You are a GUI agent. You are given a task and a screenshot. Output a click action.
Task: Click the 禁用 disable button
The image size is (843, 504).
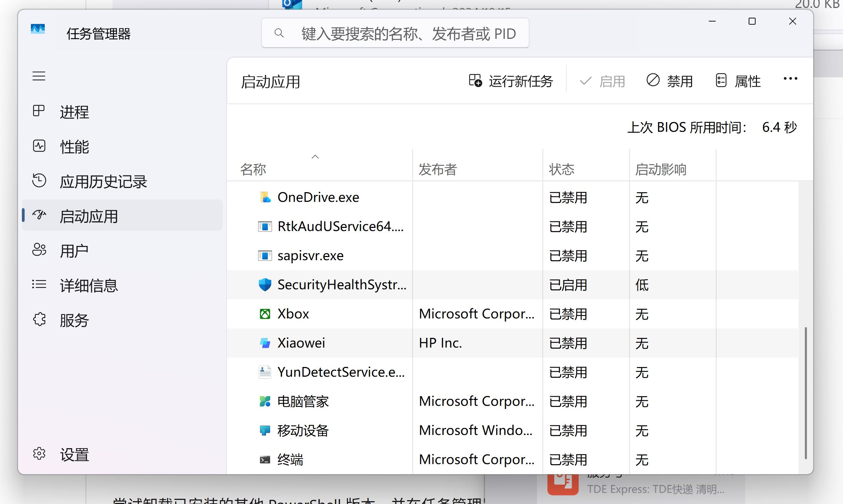[670, 81]
